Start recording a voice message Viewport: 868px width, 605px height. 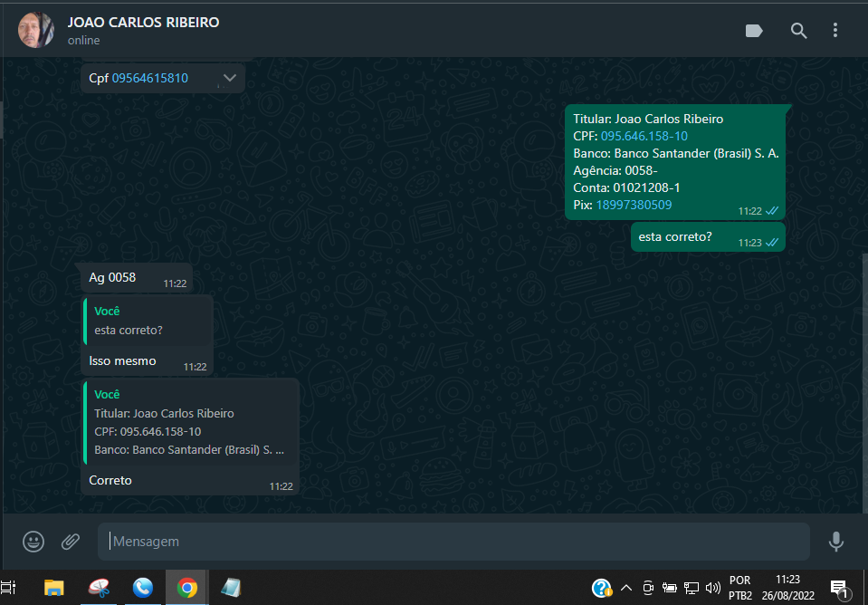835,542
